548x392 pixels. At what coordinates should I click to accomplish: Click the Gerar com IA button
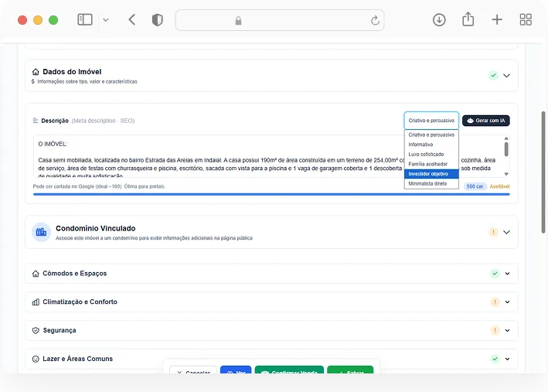486,121
